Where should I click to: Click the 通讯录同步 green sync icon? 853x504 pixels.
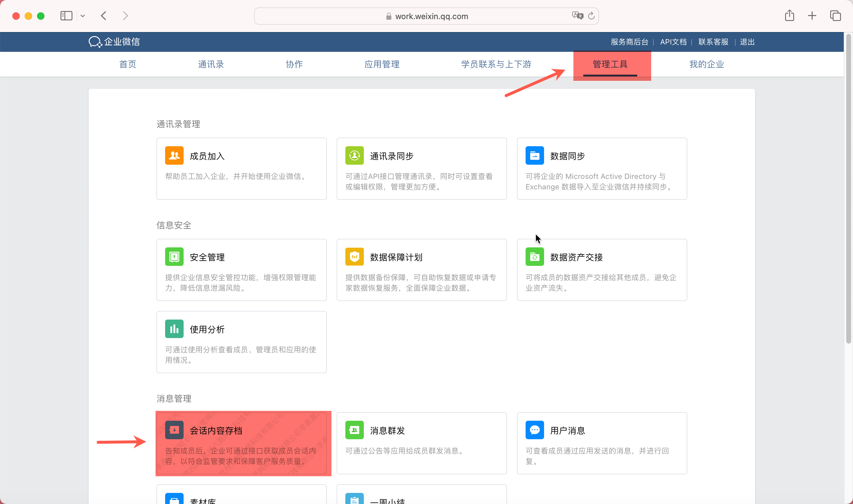coord(354,155)
